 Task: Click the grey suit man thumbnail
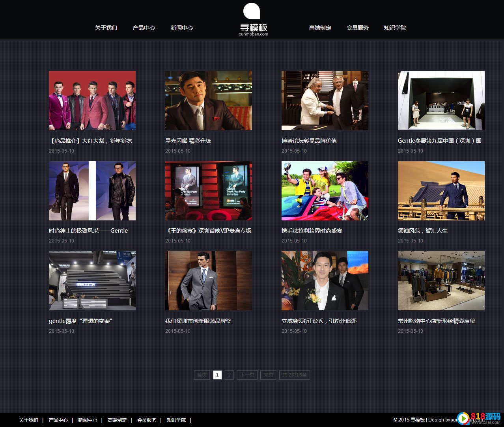tap(208, 281)
